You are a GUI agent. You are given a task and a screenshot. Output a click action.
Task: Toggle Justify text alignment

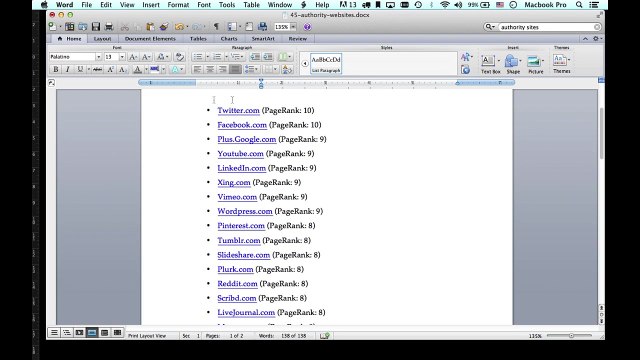(235, 70)
